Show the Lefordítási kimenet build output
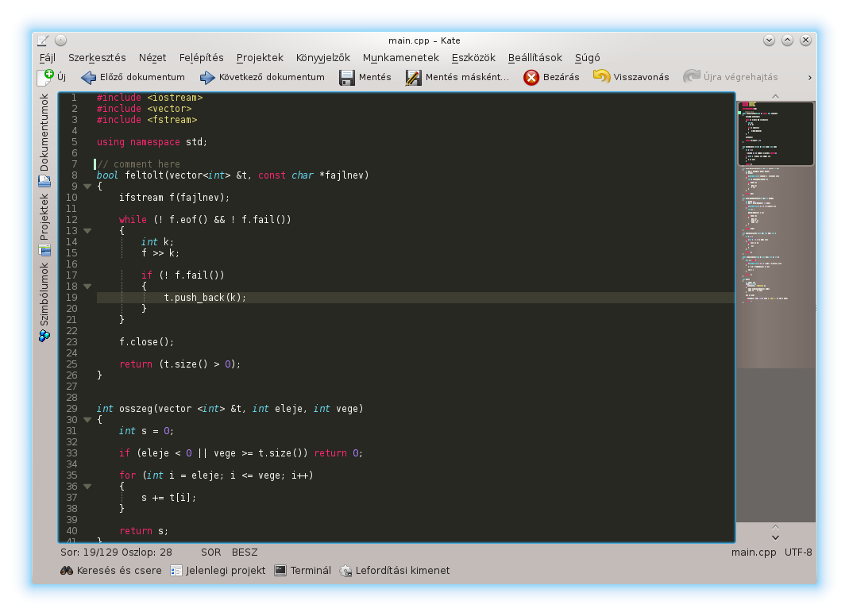 click(395, 570)
